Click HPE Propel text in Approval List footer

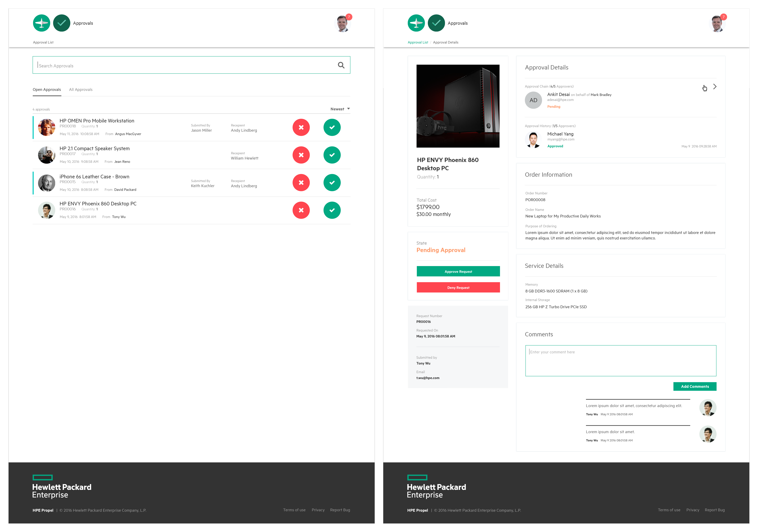point(43,511)
